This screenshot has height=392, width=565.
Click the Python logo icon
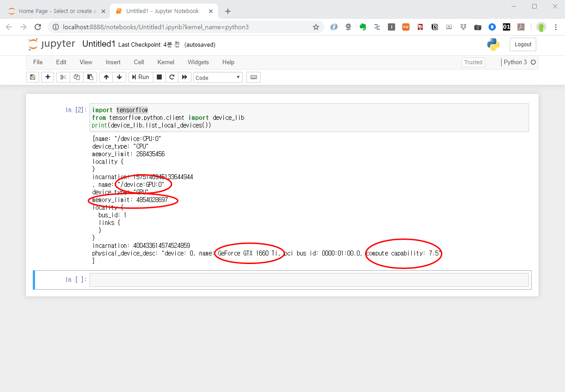[x=494, y=44]
